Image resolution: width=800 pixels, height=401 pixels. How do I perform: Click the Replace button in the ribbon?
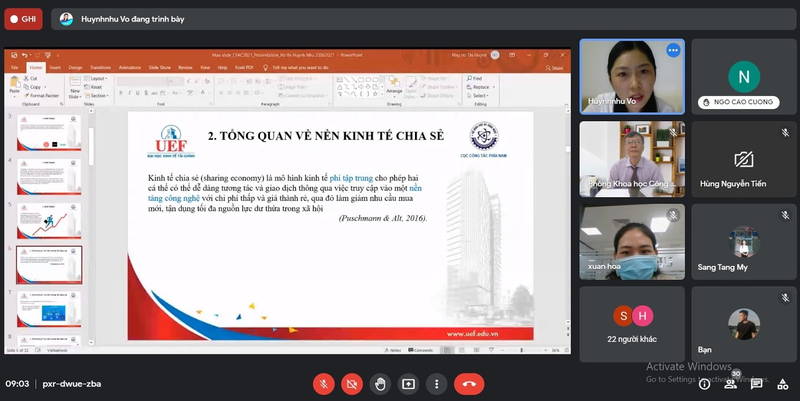point(478,86)
